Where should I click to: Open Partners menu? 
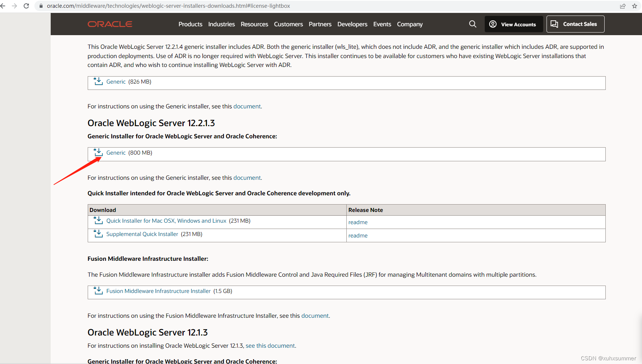coord(320,24)
